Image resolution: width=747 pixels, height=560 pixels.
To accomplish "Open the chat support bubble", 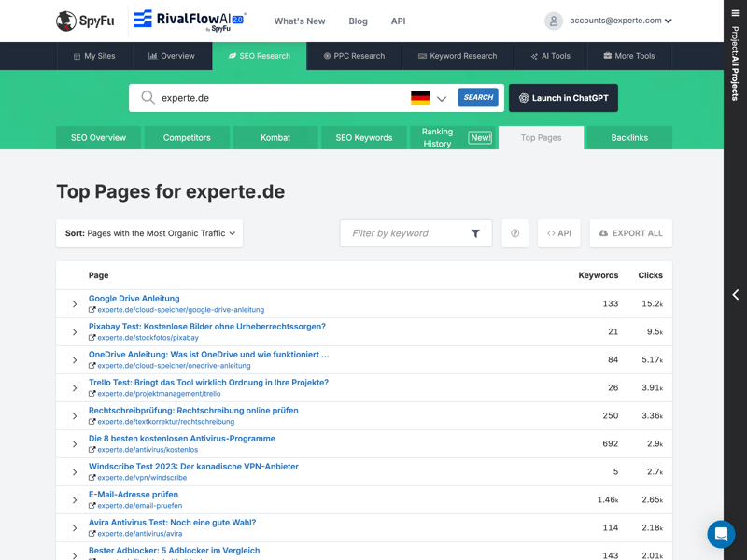I will (x=721, y=534).
